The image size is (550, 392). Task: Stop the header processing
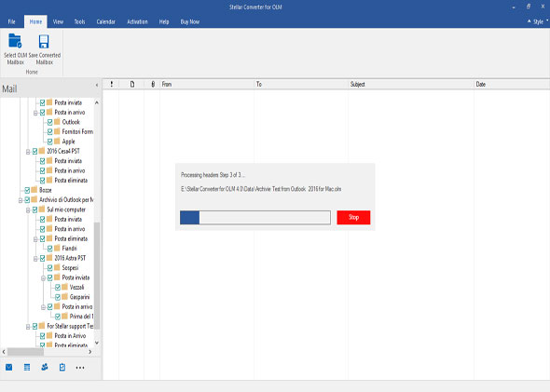[x=353, y=217]
